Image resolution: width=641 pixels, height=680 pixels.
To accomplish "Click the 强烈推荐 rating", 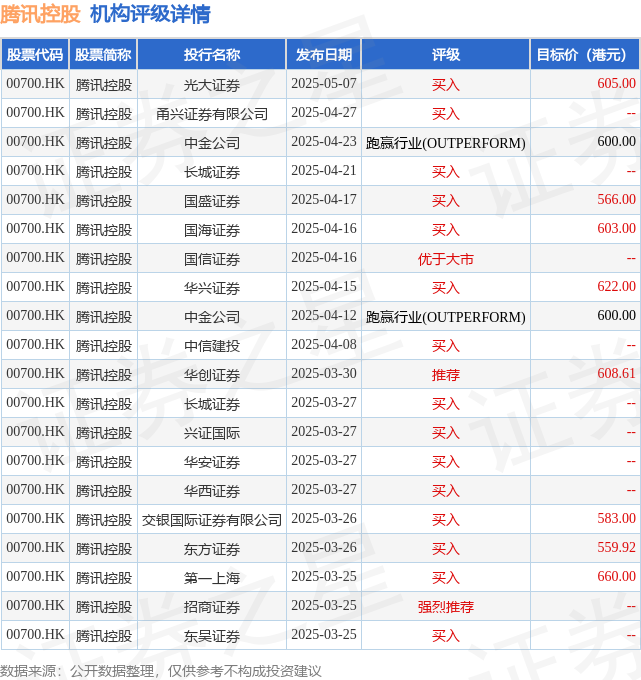I will tap(445, 607).
